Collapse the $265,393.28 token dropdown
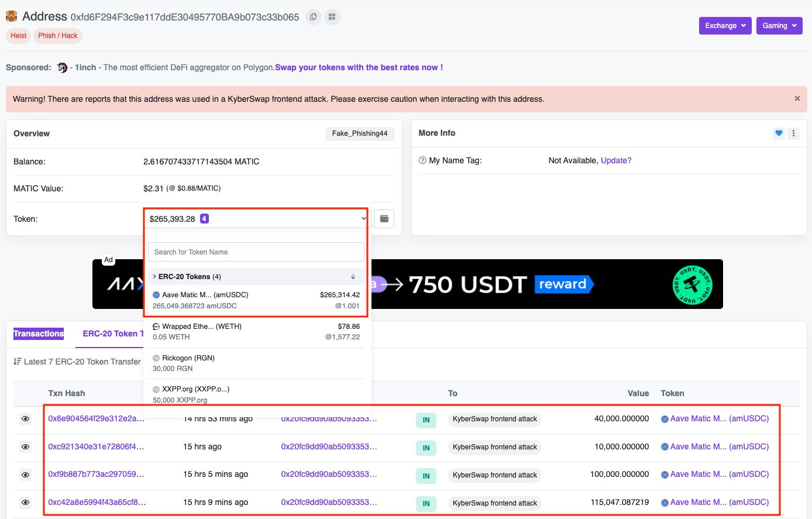 pyautogui.click(x=256, y=219)
